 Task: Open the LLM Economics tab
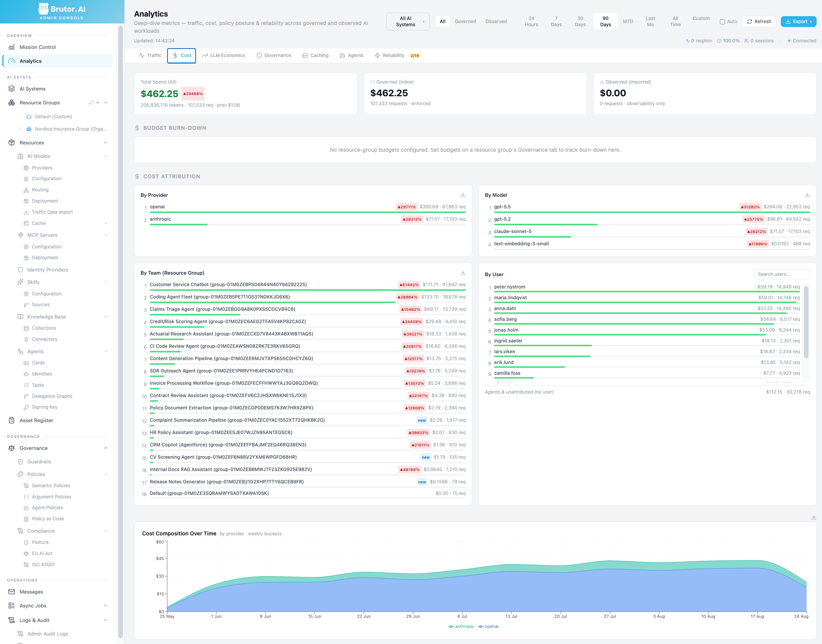[x=224, y=55]
